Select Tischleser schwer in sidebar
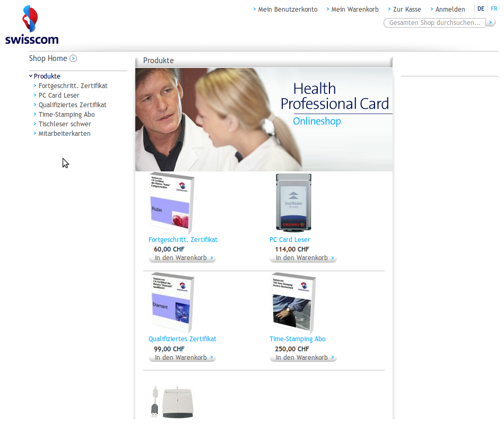 pyautogui.click(x=65, y=124)
